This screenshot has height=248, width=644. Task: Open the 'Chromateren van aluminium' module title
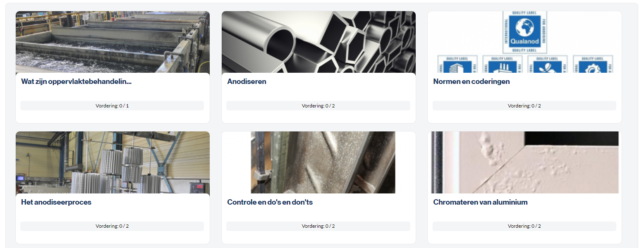coord(480,202)
